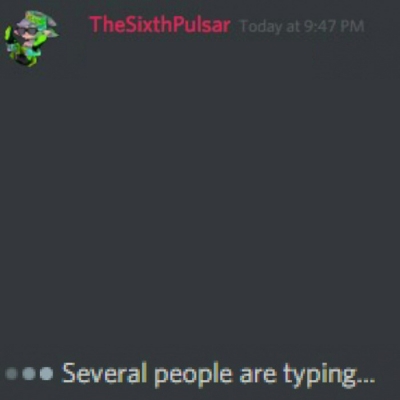The width and height of the screenshot is (400, 400).
Task: Click the sunglasses on the avatar character
Action: pos(27,32)
